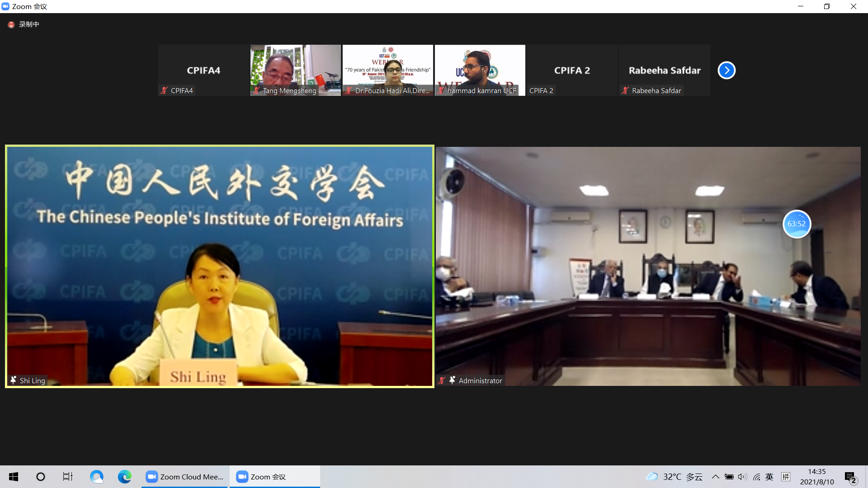
Task: Open the weather widget showing 32°C
Action: (x=674, y=477)
